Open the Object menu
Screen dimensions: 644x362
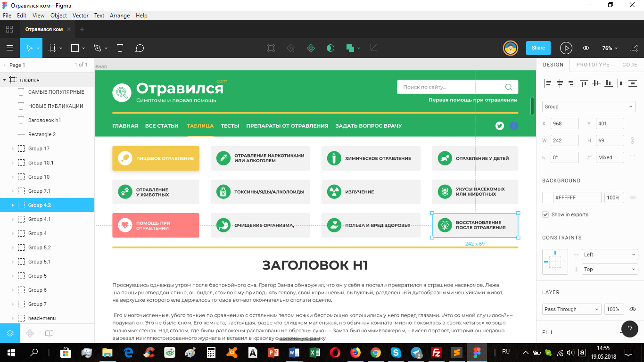[x=59, y=15]
